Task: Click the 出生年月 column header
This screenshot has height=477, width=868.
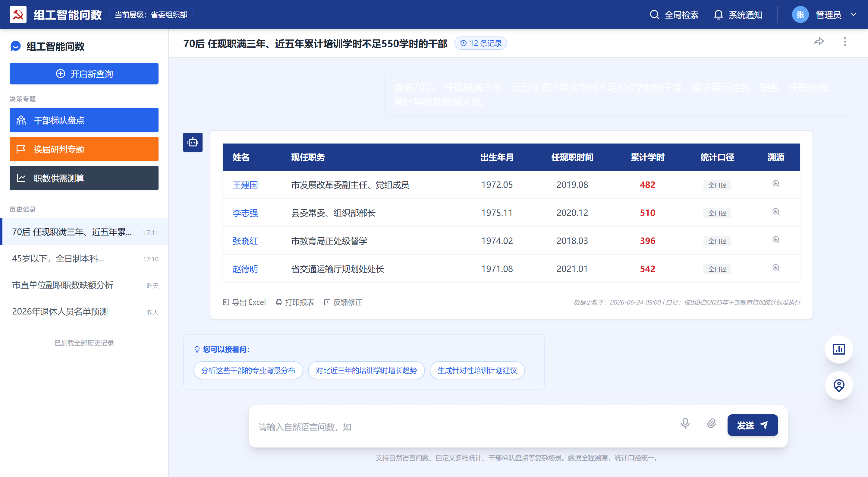Action: pyautogui.click(x=497, y=157)
